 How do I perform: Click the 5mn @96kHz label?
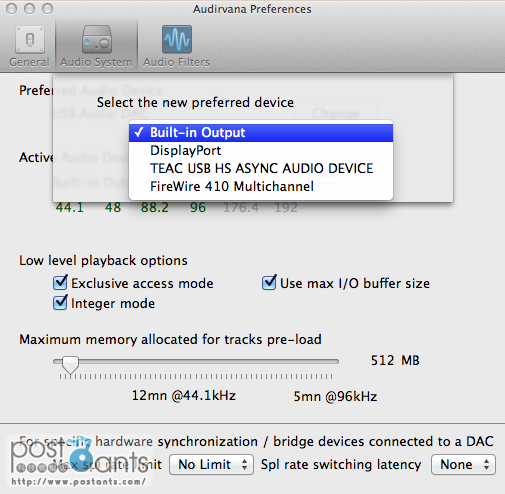coord(335,396)
